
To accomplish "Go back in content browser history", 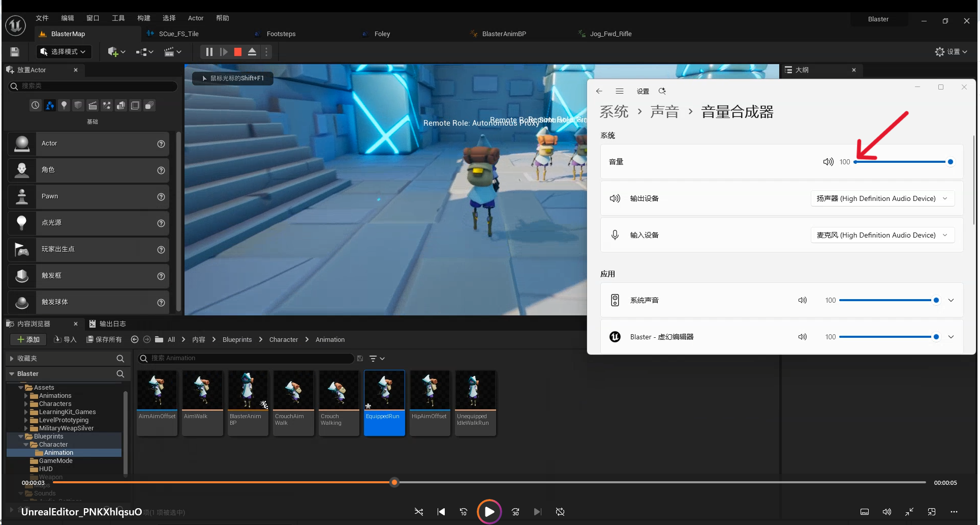I will (x=135, y=339).
